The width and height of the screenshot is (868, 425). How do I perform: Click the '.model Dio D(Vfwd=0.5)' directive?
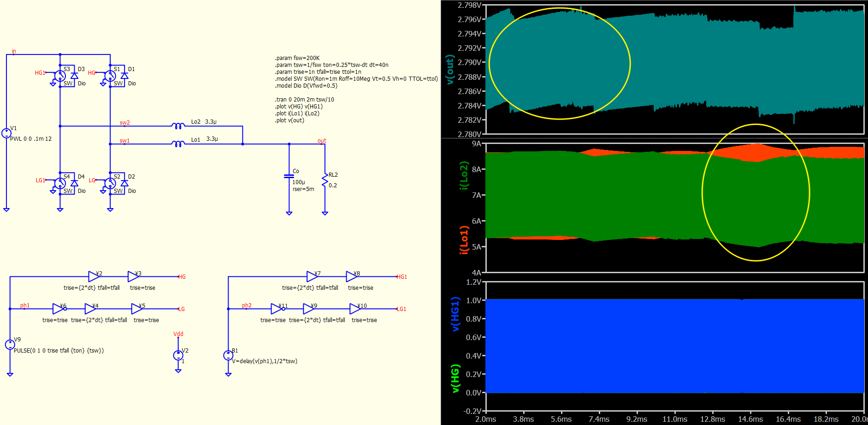306,86
